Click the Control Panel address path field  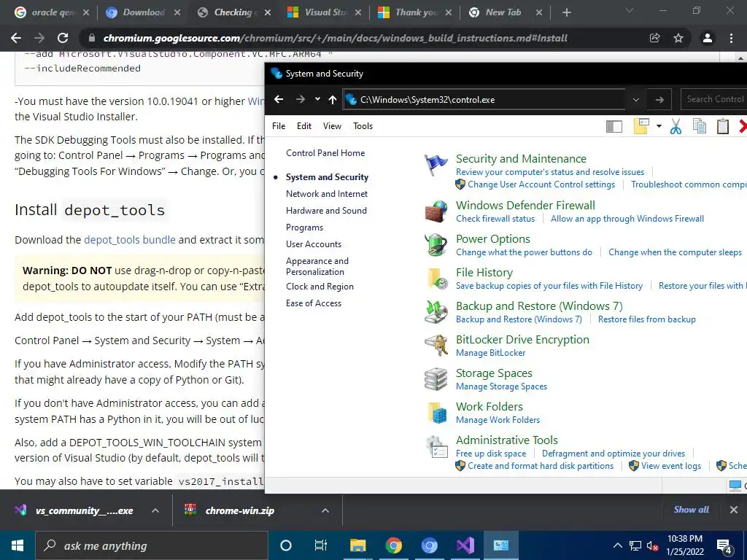[484, 99]
